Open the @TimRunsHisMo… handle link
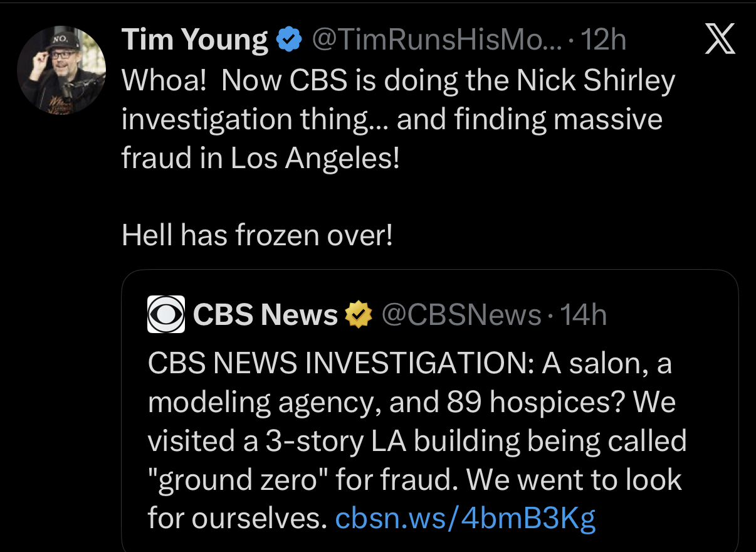 [x=433, y=41]
